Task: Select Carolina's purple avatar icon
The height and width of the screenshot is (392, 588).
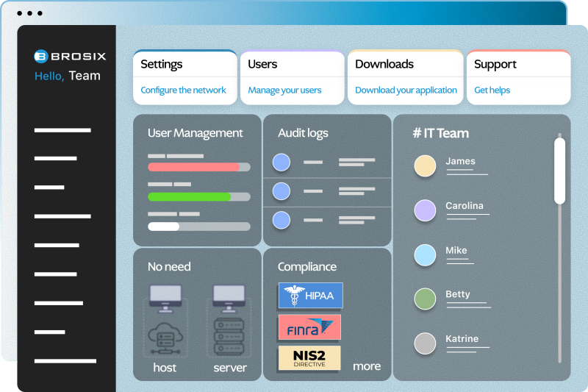Action: point(425,210)
